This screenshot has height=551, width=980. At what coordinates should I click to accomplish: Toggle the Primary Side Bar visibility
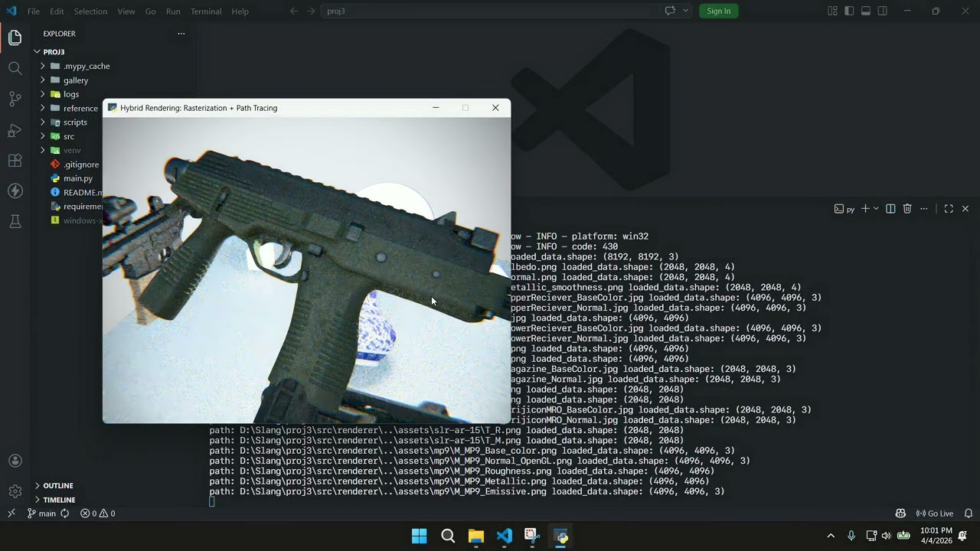point(849,11)
